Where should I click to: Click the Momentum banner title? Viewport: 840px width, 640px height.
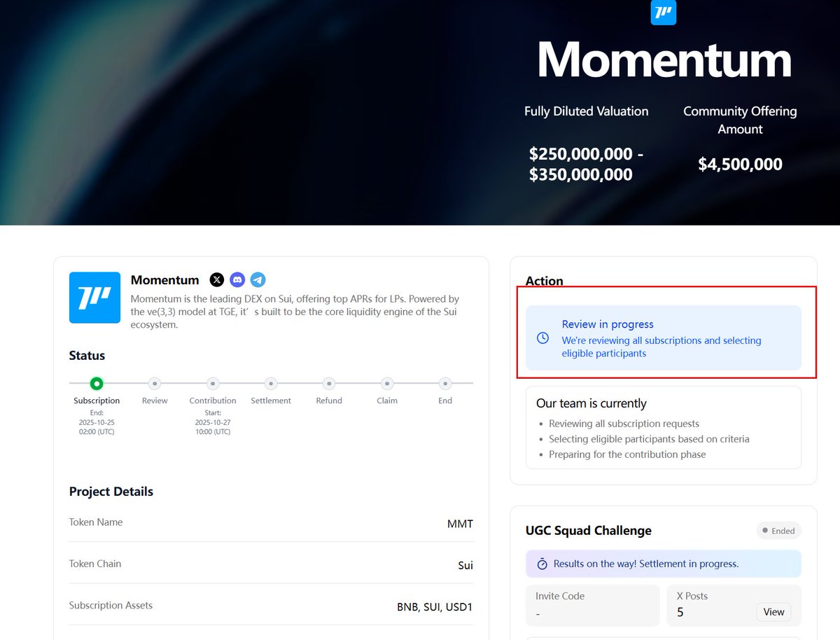tap(664, 60)
